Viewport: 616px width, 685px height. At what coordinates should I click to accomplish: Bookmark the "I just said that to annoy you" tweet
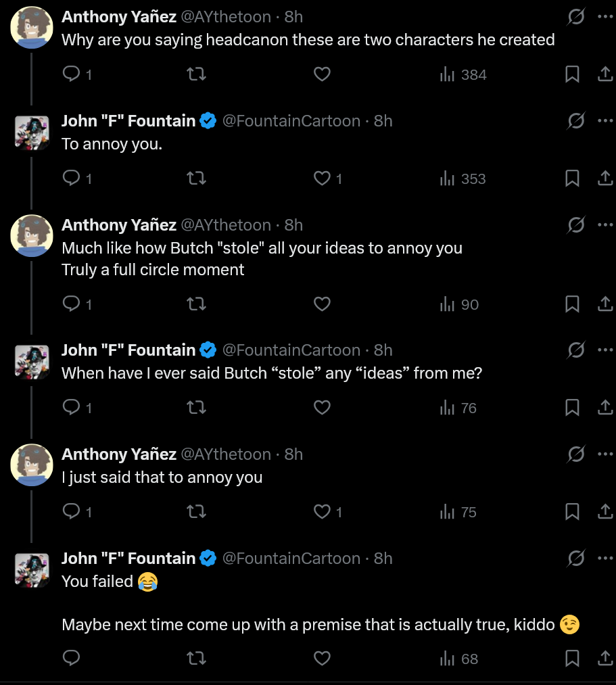(x=572, y=512)
